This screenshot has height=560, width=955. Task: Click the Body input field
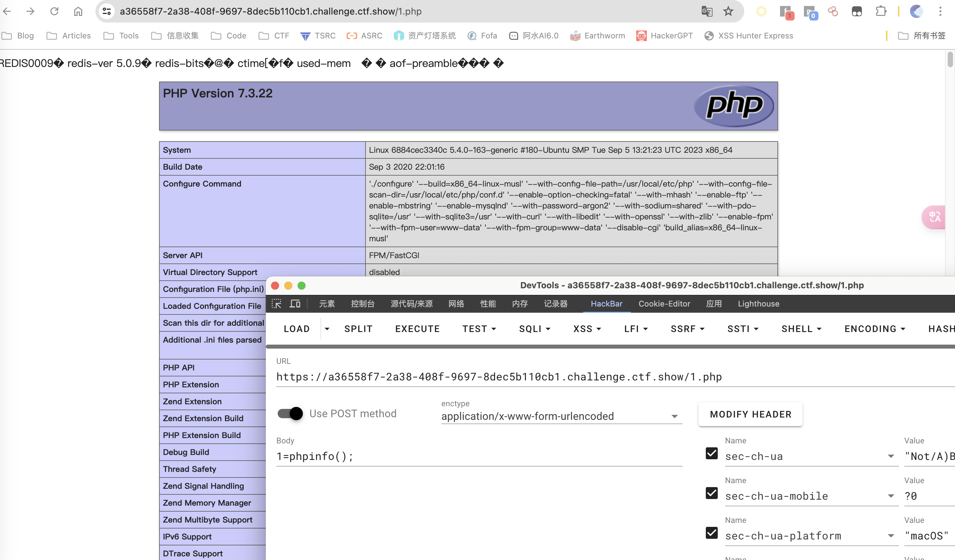479,456
